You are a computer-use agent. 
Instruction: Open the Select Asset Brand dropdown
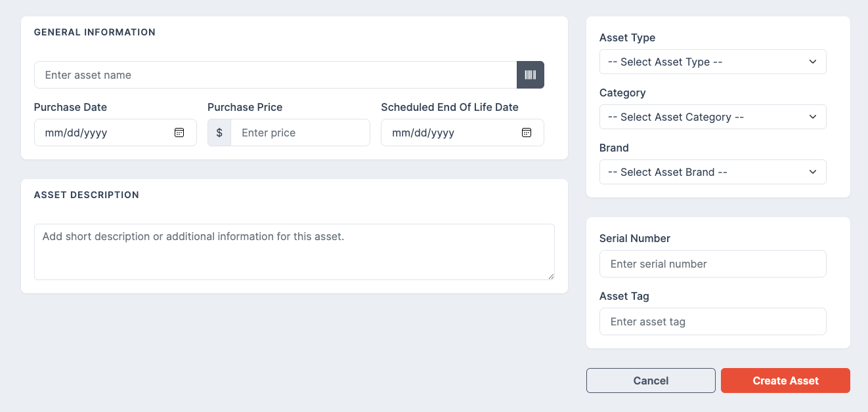click(712, 172)
